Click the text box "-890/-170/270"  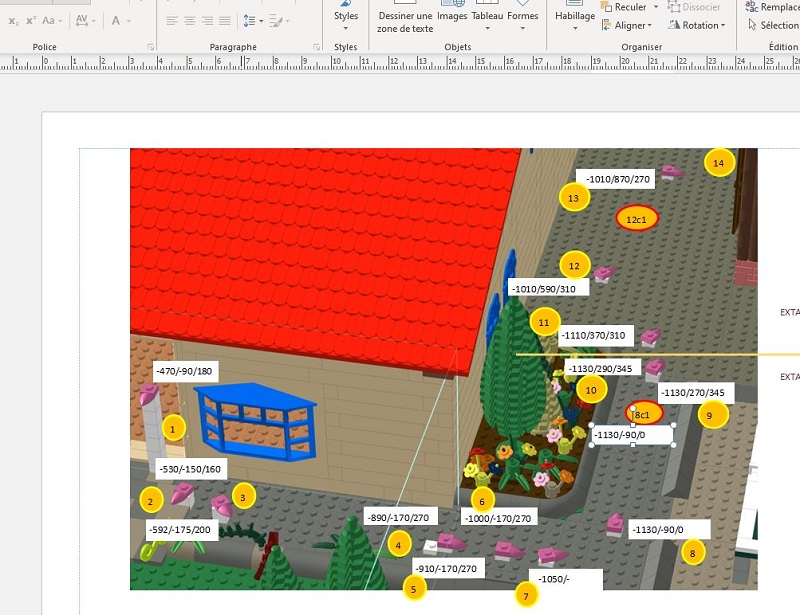tap(399, 518)
